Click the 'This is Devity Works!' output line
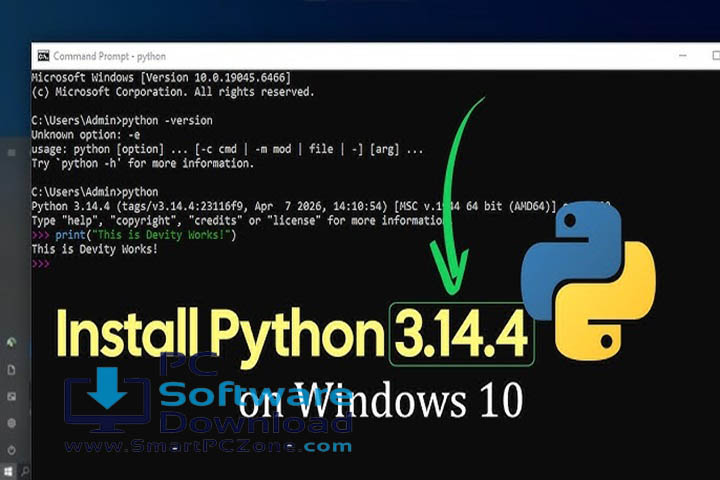This screenshot has height=480, width=720. point(95,249)
